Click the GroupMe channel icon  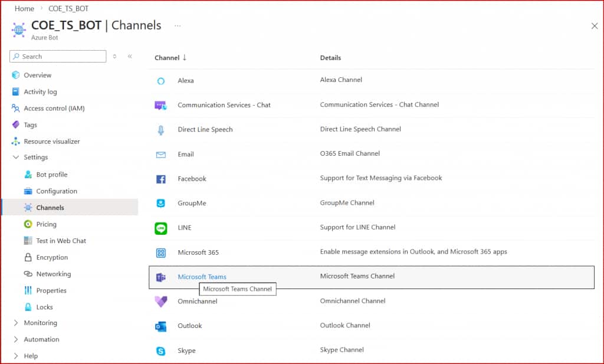161,204
